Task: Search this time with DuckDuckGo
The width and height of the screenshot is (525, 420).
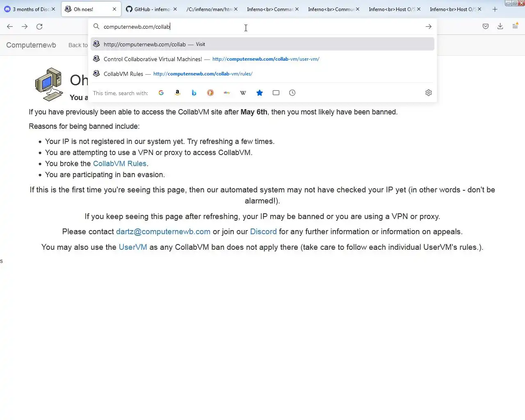Action: click(x=210, y=93)
